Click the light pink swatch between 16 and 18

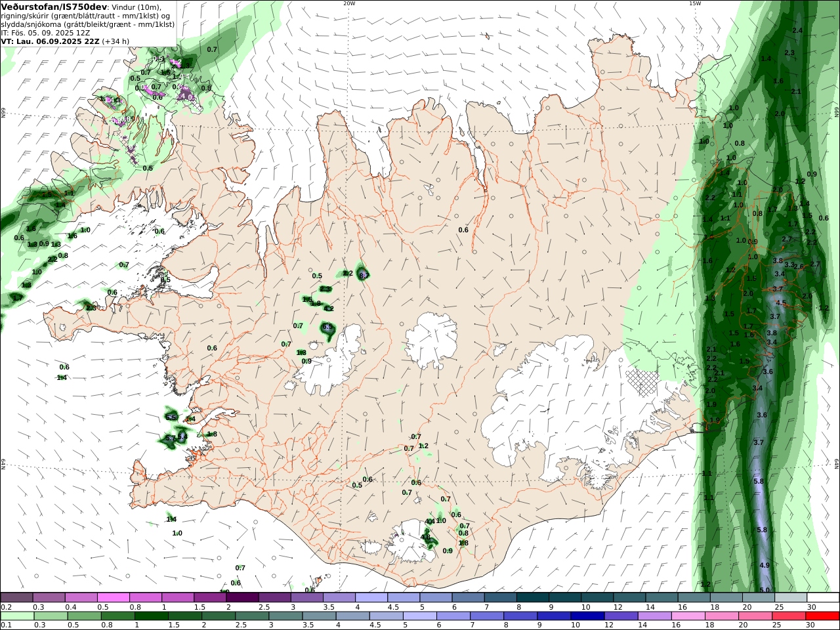688,616
